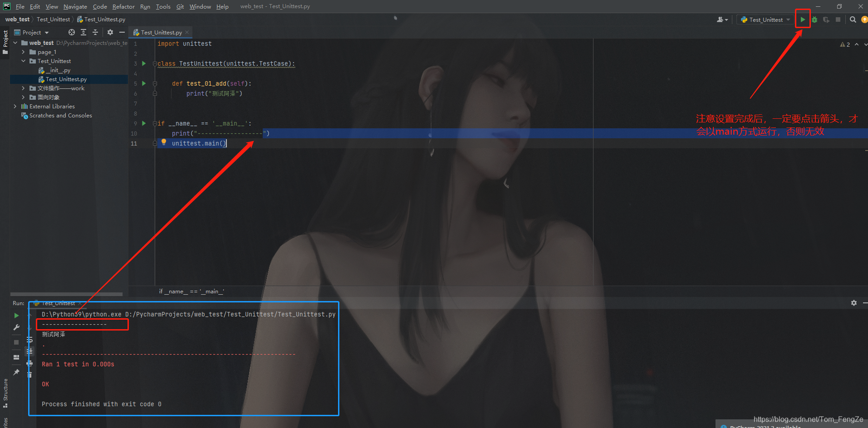The image size is (868, 428).
Task: Open the Help menu
Action: coord(222,6)
